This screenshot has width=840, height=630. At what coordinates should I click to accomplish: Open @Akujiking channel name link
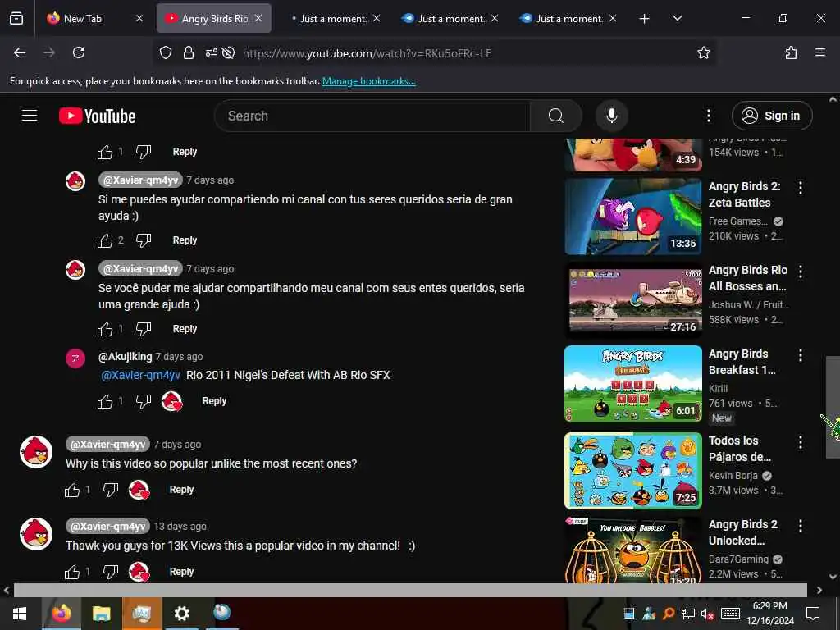click(126, 357)
